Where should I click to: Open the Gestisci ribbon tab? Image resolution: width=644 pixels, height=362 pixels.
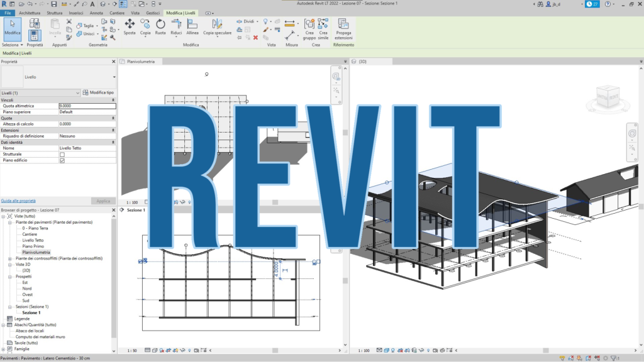(x=153, y=13)
